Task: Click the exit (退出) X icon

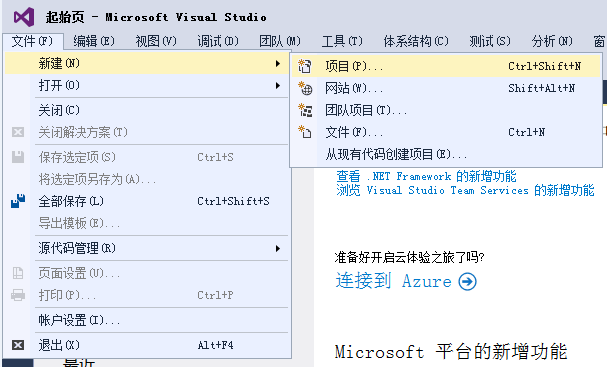Action: 18,345
